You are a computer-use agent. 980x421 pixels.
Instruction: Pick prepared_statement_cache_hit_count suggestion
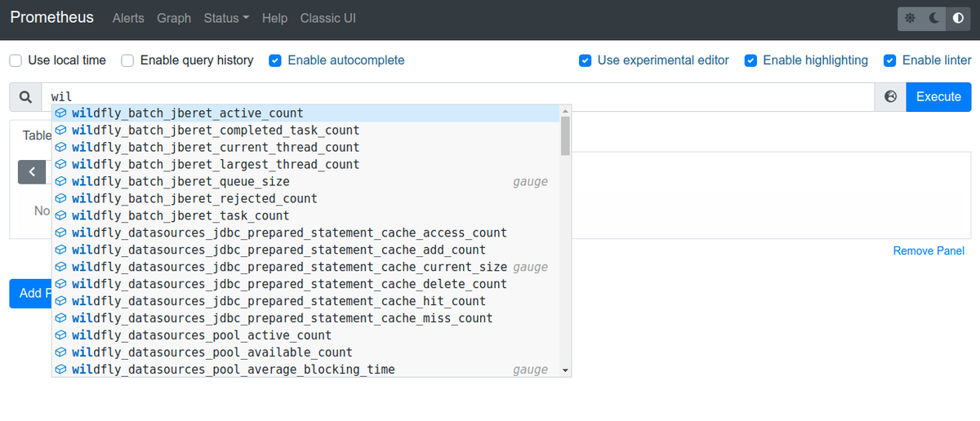point(305,302)
